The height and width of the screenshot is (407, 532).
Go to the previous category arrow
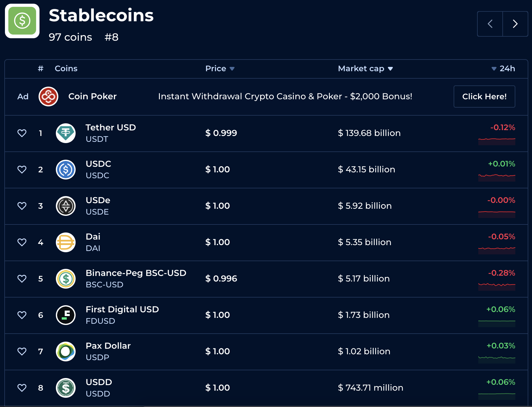[490, 24]
